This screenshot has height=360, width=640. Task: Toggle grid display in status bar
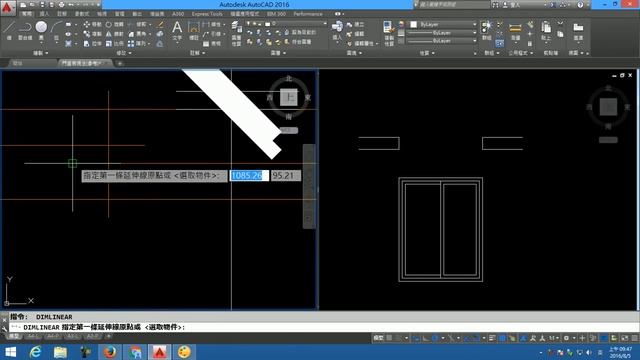click(389, 338)
